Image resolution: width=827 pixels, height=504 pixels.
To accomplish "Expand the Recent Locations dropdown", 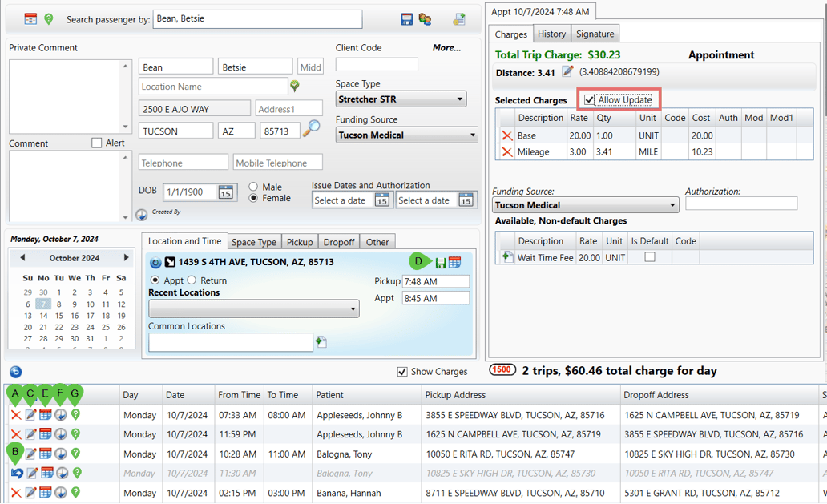I will [353, 307].
